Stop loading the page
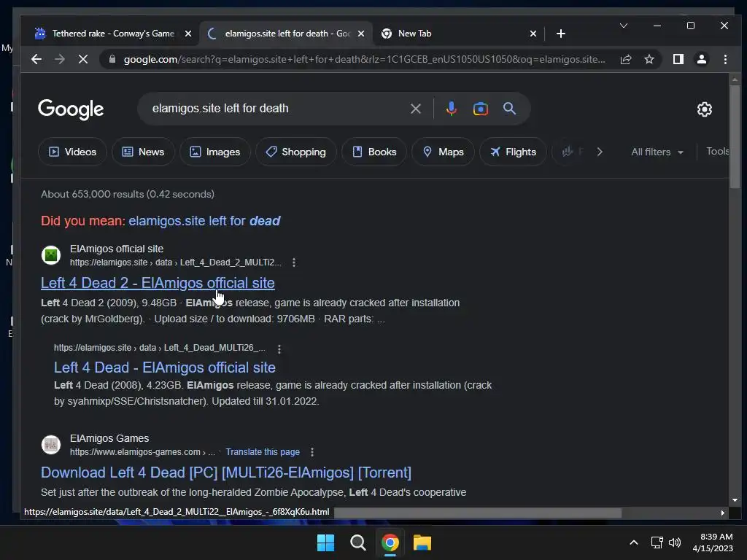The height and width of the screenshot is (560, 747). coord(83,59)
